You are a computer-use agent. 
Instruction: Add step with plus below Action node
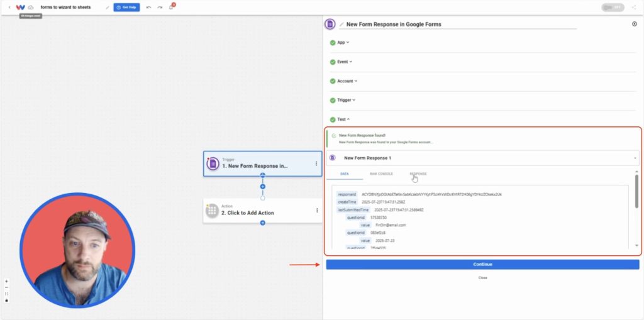click(x=263, y=223)
